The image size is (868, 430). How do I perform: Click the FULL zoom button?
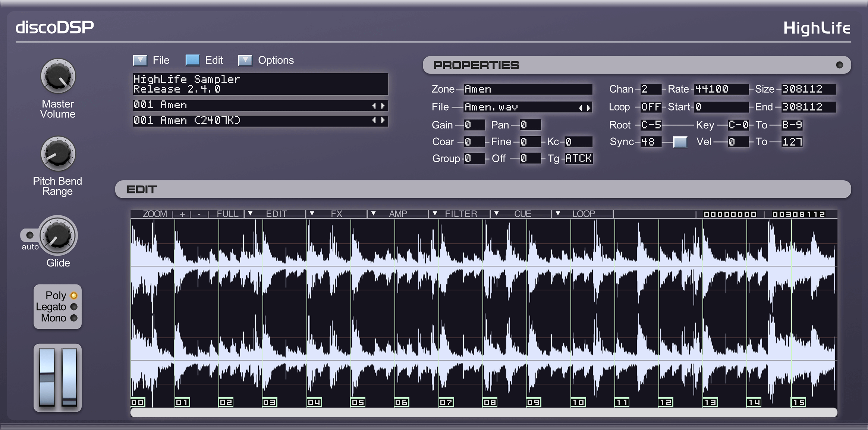pos(227,214)
